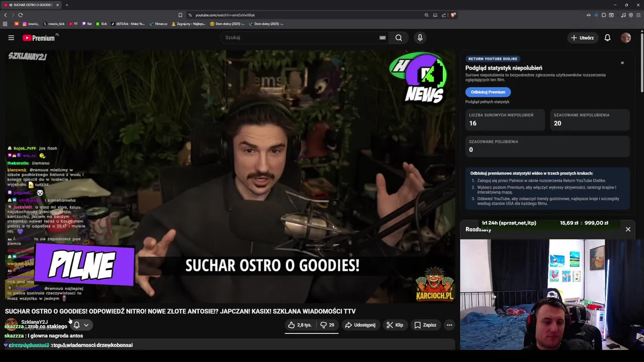Expand subscription notification dropdown chevron
Viewport: 644px width, 362px height.
point(86,325)
